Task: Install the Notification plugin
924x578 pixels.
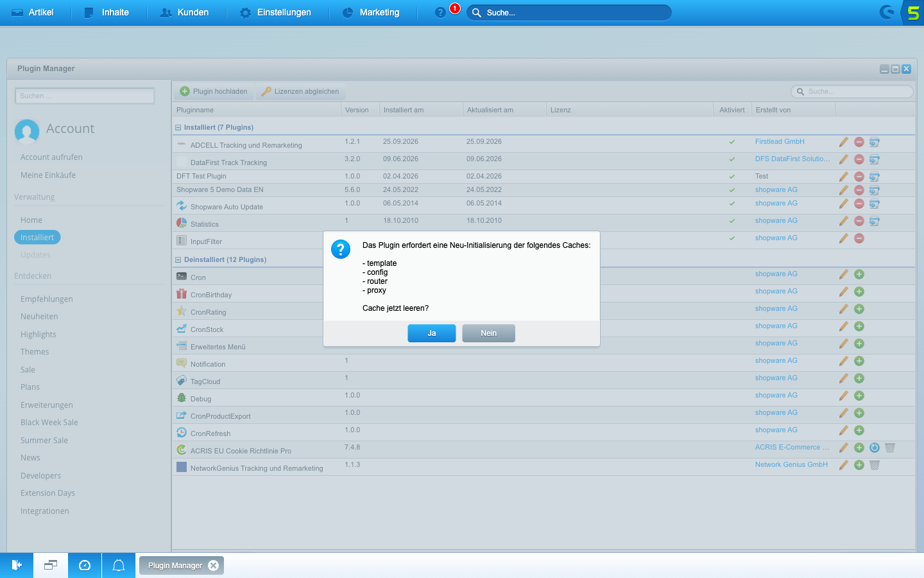Action: pyautogui.click(x=859, y=361)
